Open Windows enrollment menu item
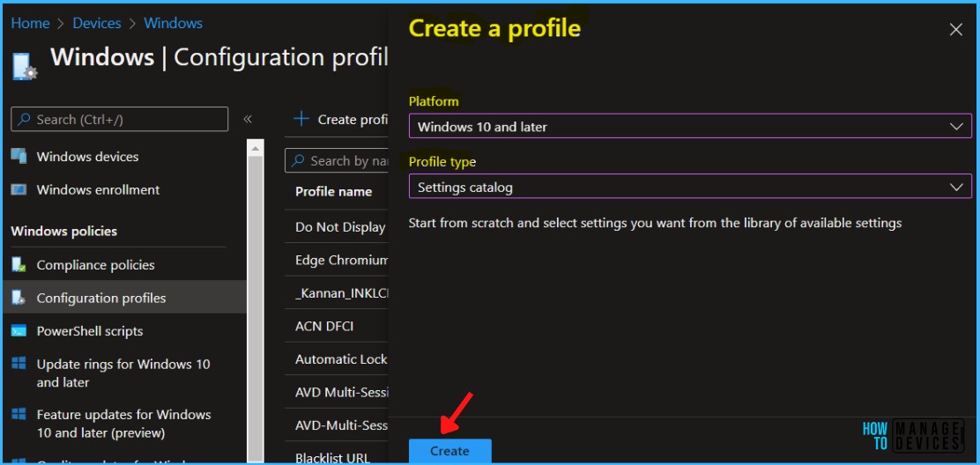 tap(98, 189)
